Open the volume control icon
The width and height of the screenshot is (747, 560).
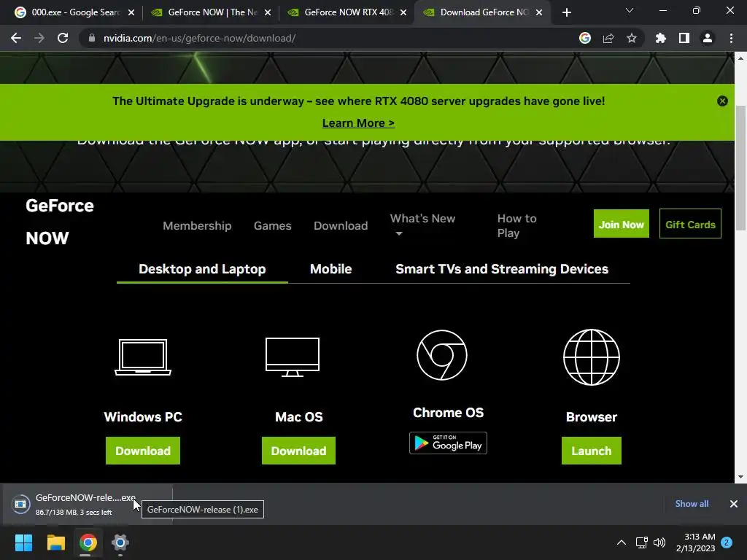[659, 542]
